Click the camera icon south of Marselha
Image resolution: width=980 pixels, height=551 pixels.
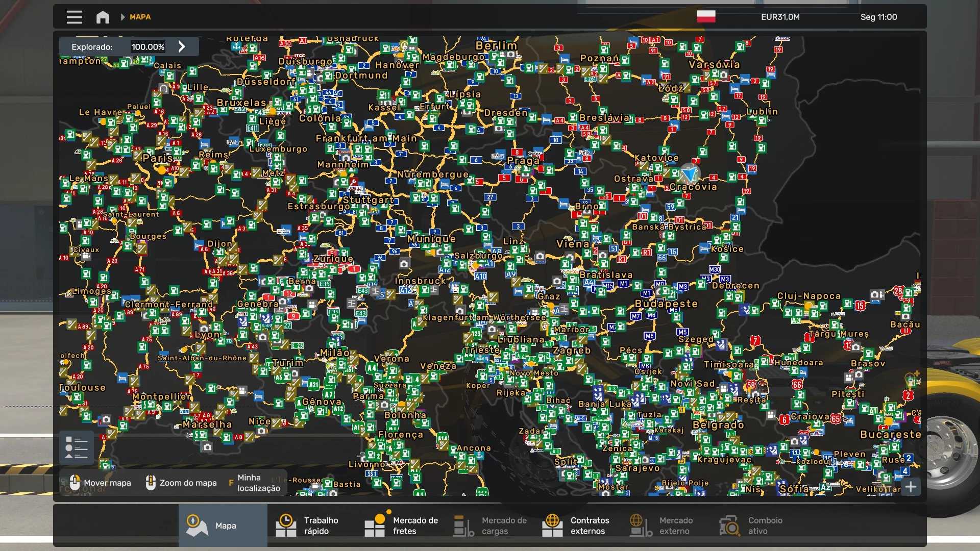(207, 447)
